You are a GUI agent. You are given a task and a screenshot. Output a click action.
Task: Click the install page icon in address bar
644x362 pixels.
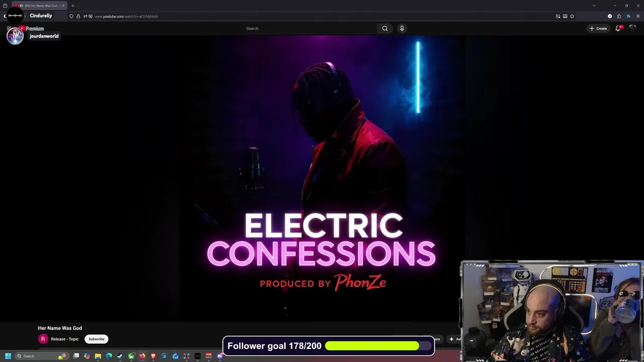point(565,16)
